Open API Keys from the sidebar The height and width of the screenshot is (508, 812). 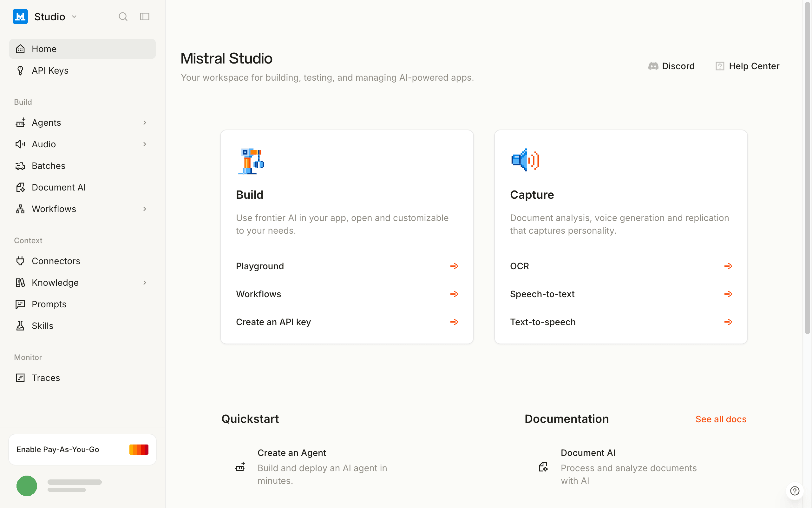tap(82, 70)
